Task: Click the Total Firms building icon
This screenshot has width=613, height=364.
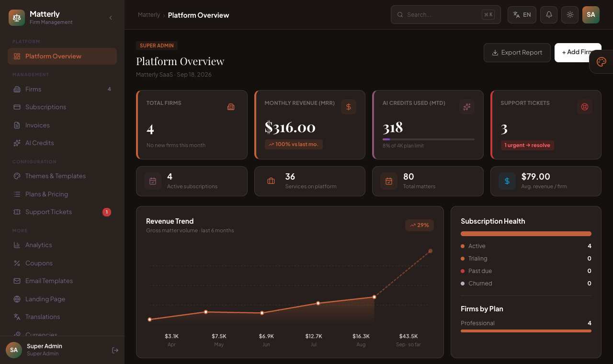Action: click(x=231, y=107)
